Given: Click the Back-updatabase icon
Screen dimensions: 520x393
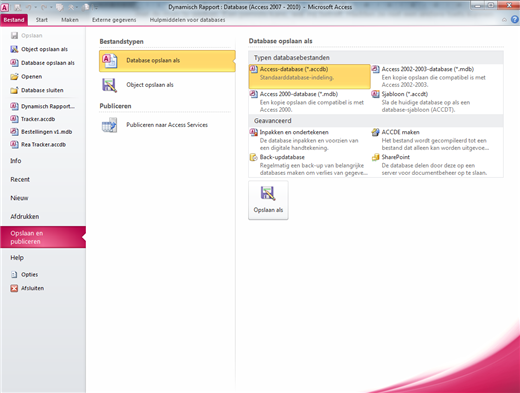Looking at the screenshot, I should point(254,157).
